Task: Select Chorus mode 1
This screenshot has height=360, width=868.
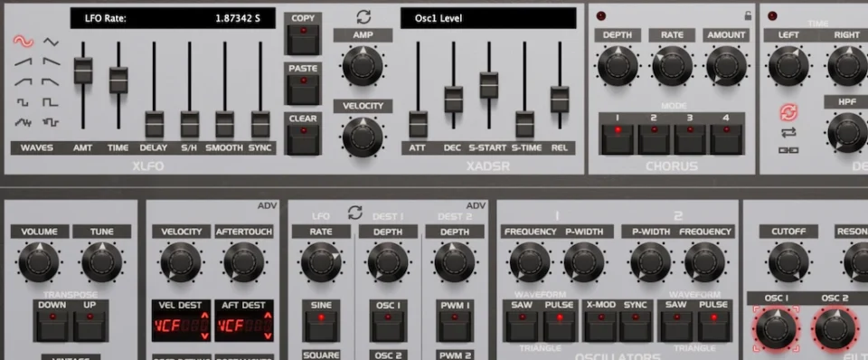Action: (x=618, y=139)
